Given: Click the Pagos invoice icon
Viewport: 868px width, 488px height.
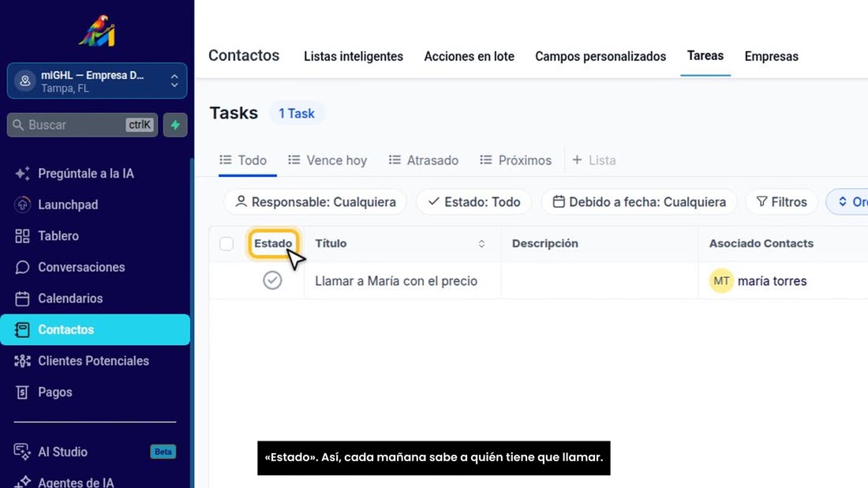Looking at the screenshot, I should [22, 392].
